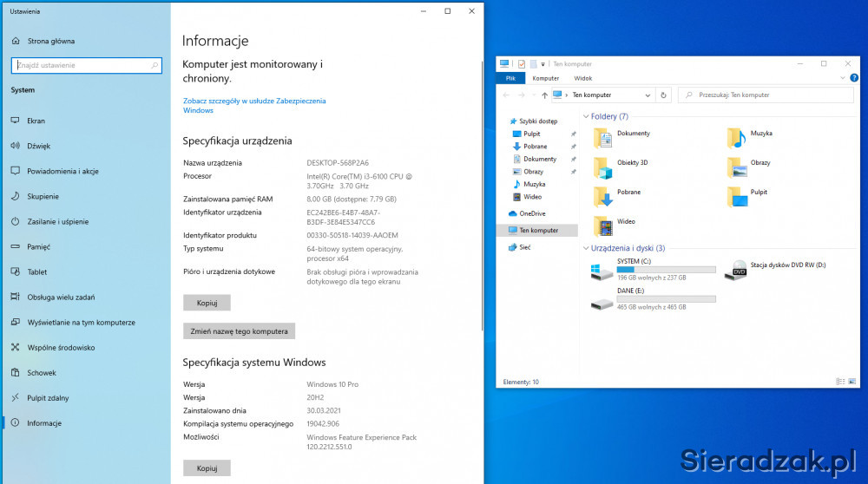868x484 pixels.
Task: Click the up-arrow navigation button in Explorer
Action: pyautogui.click(x=544, y=95)
